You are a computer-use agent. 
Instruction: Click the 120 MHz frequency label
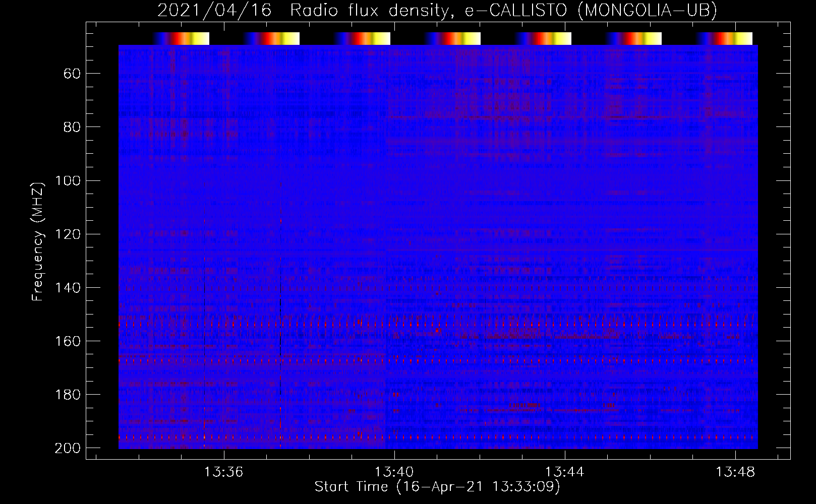[68, 234]
